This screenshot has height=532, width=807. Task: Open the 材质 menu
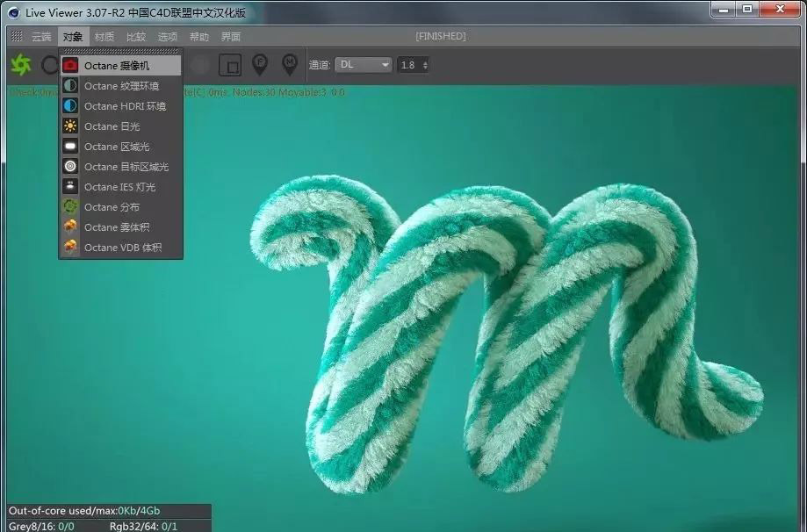(103, 36)
